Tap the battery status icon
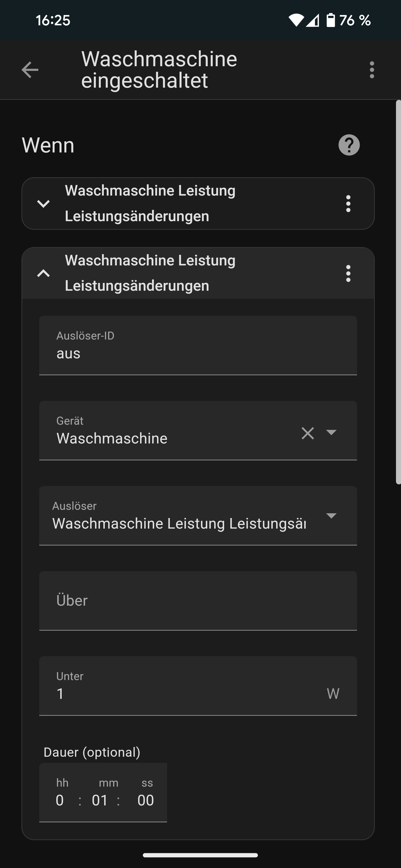Viewport: 401px width, 868px height. click(331, 20)
